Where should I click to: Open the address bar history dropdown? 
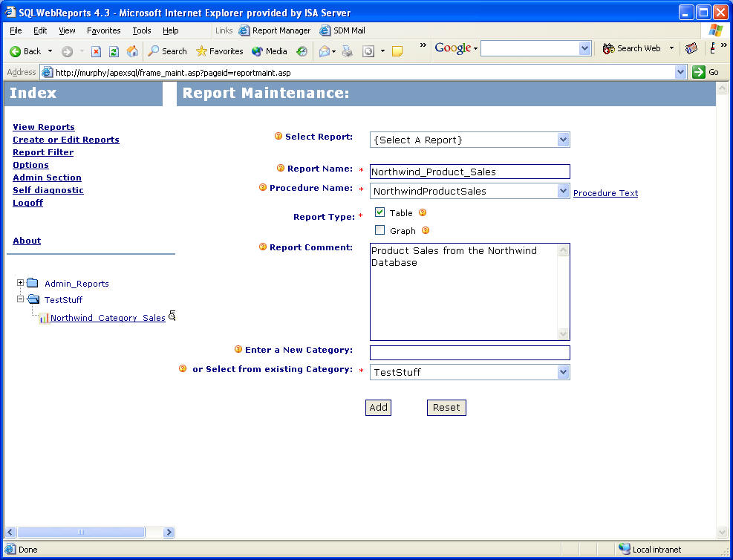pos(680,72)
